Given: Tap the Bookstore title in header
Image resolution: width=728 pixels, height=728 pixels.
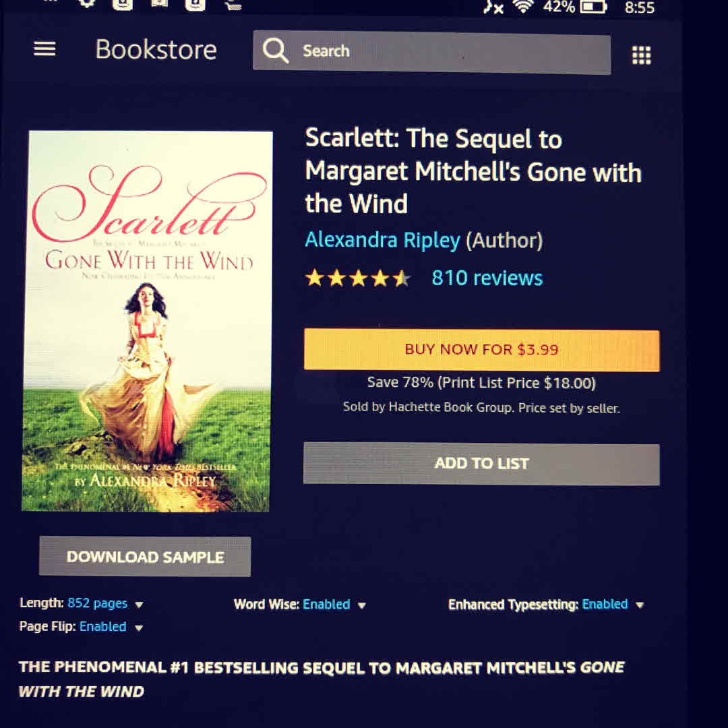Looking at the screenshot, I should [x=156, y=49].
